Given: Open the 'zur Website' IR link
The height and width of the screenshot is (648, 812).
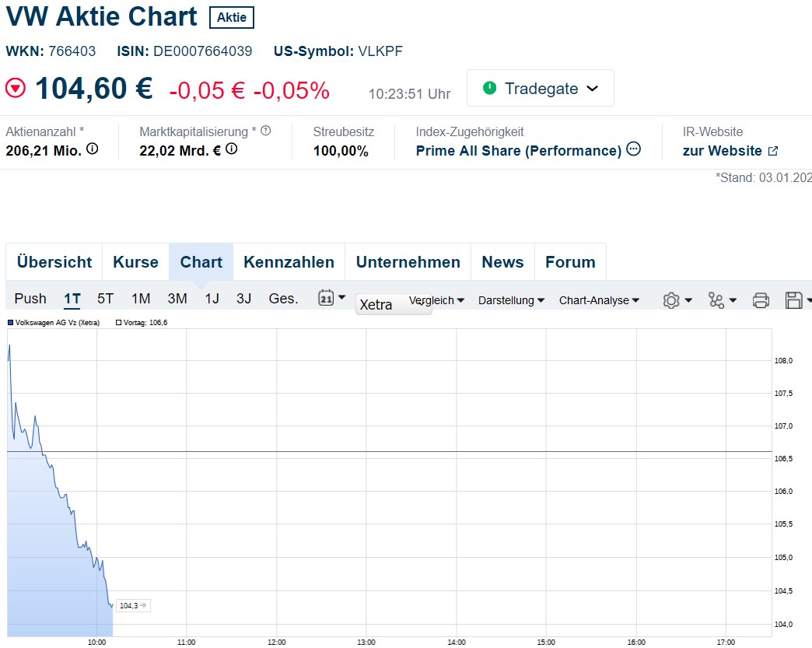Looking at the screenshot, I should click(x=730, y=151).
